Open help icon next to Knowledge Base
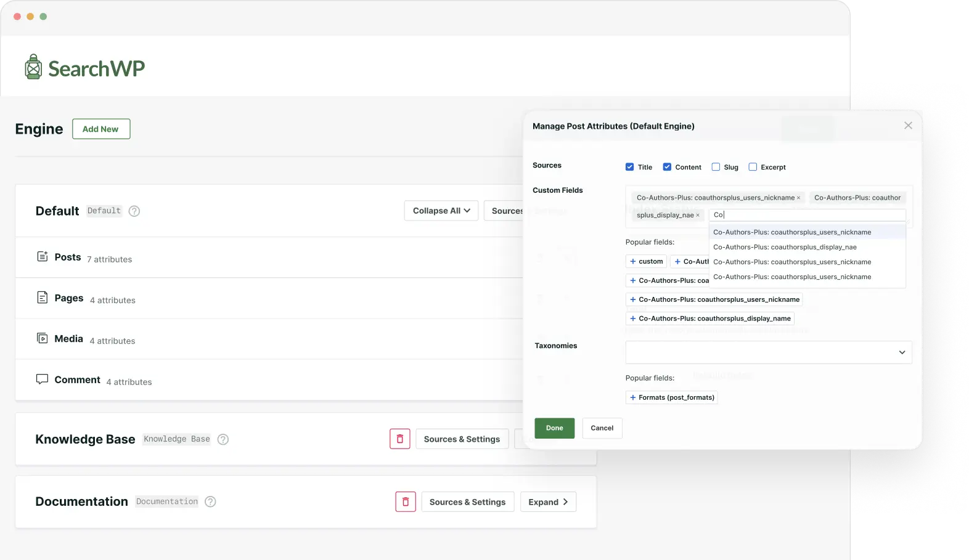 [x=223, y=439]
